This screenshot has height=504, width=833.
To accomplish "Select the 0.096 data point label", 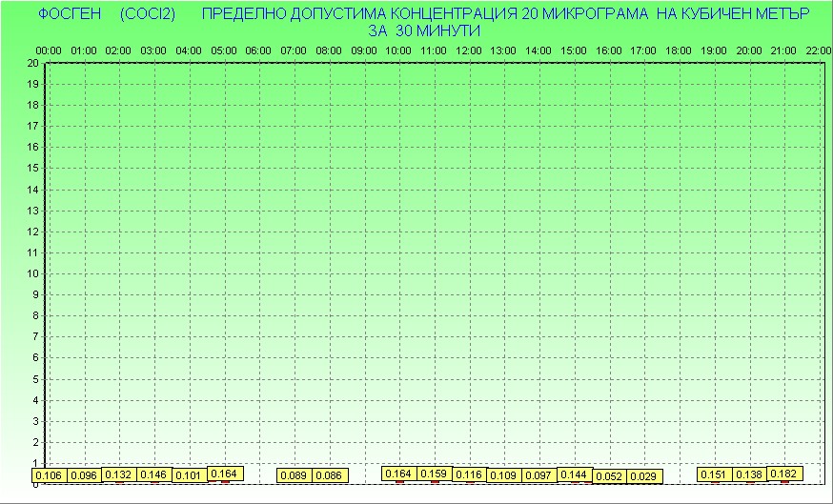I will click(x=85, y=475).
